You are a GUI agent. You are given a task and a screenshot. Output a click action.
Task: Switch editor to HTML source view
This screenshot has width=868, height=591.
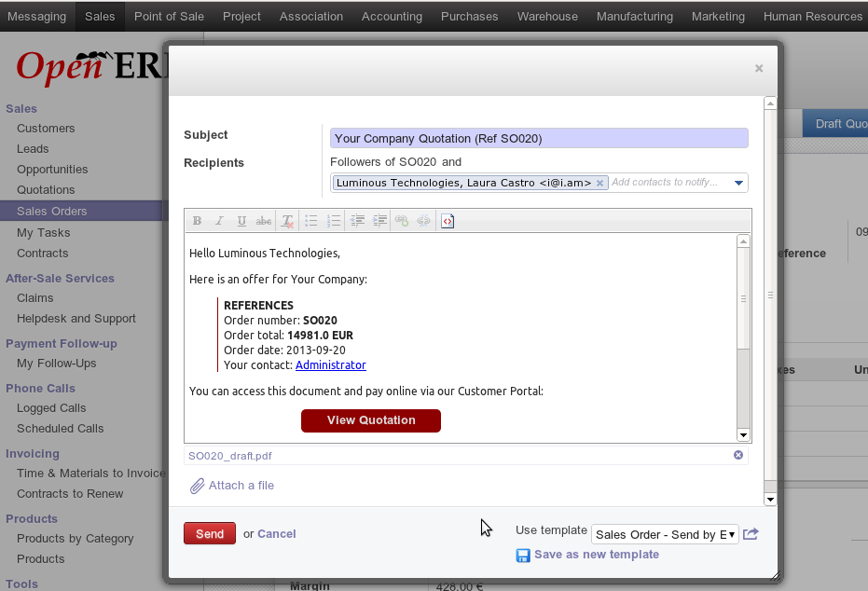(448, 221)
